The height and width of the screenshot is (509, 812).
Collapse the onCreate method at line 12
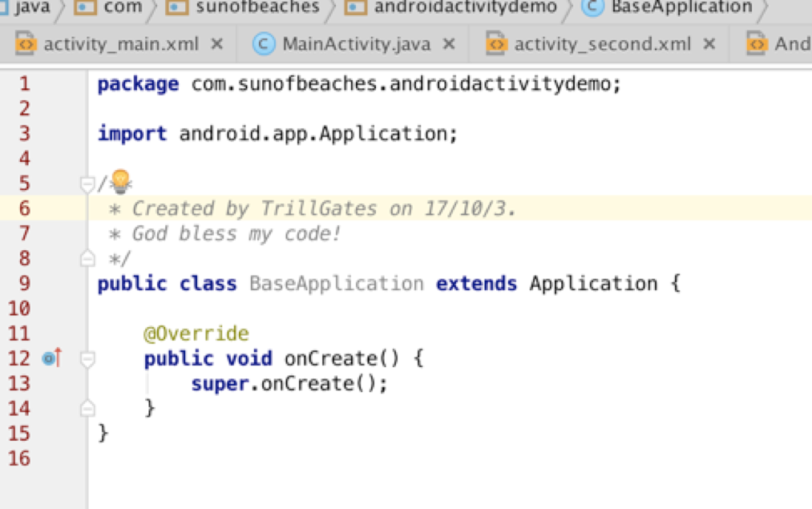click(x=87, y=358)
